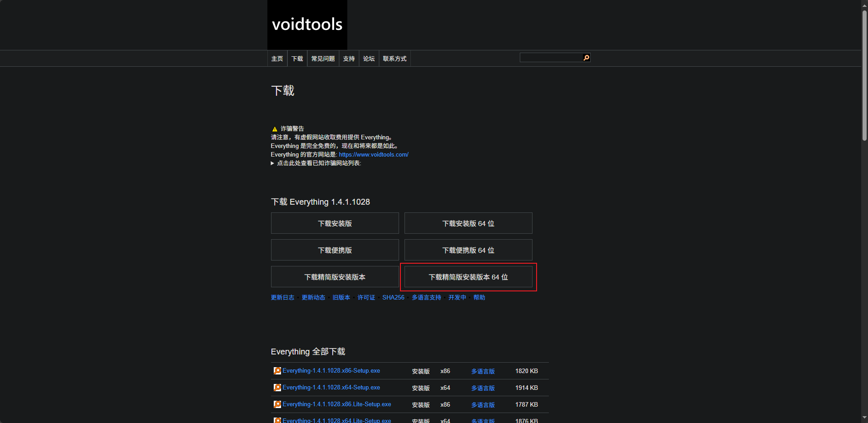Click the 下载 Everything 1.4.1.1028 heading

(321, 202)
